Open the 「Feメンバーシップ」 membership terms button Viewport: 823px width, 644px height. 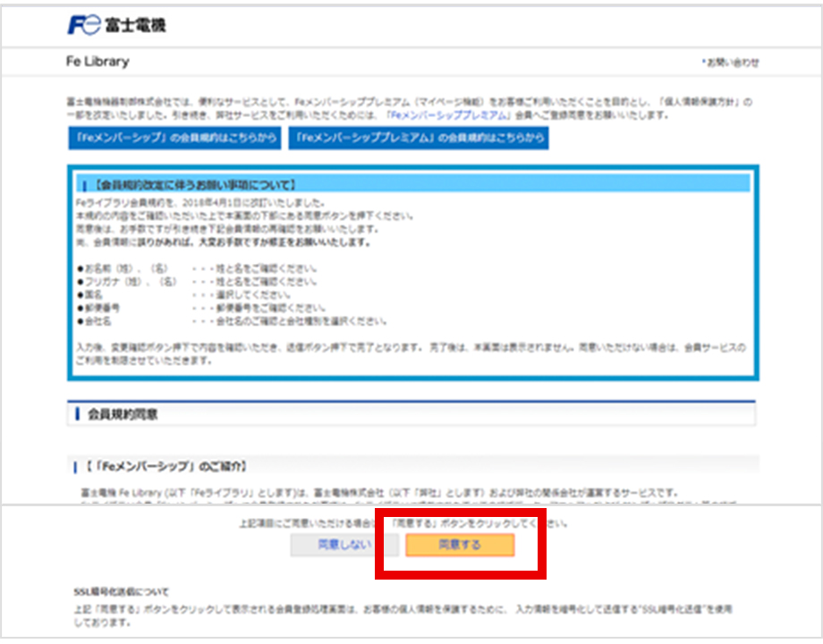(174, 138)
